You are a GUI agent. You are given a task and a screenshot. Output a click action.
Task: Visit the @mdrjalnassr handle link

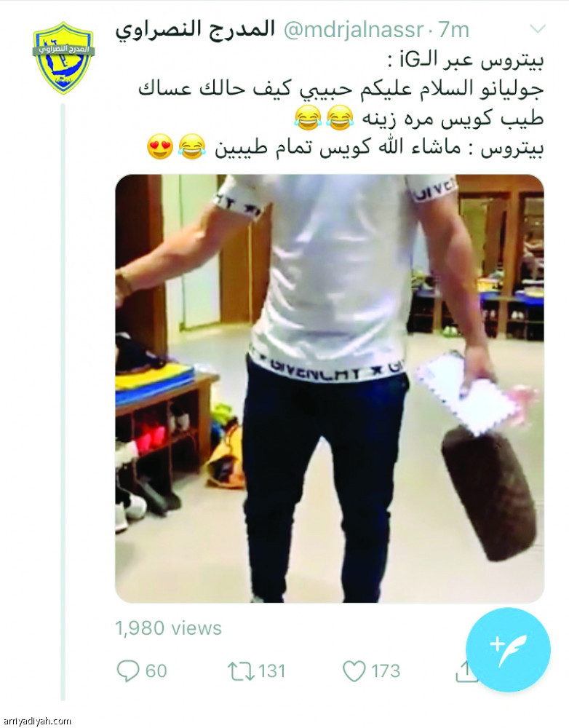point(353,30)
